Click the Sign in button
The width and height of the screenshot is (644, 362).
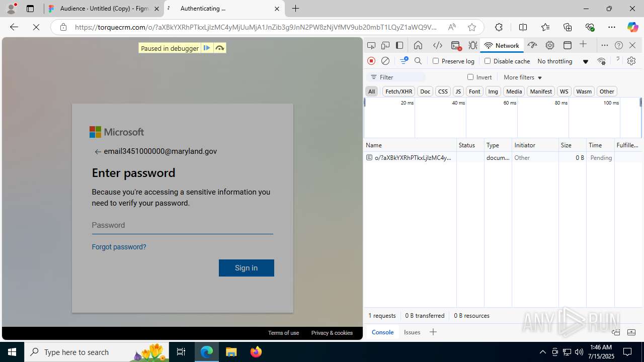click(247, 268)
